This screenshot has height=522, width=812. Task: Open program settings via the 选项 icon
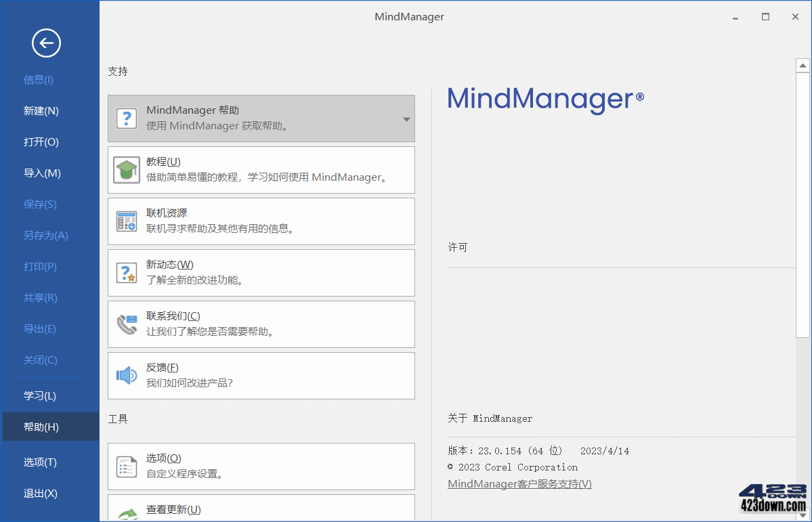[x=127, y=466]
